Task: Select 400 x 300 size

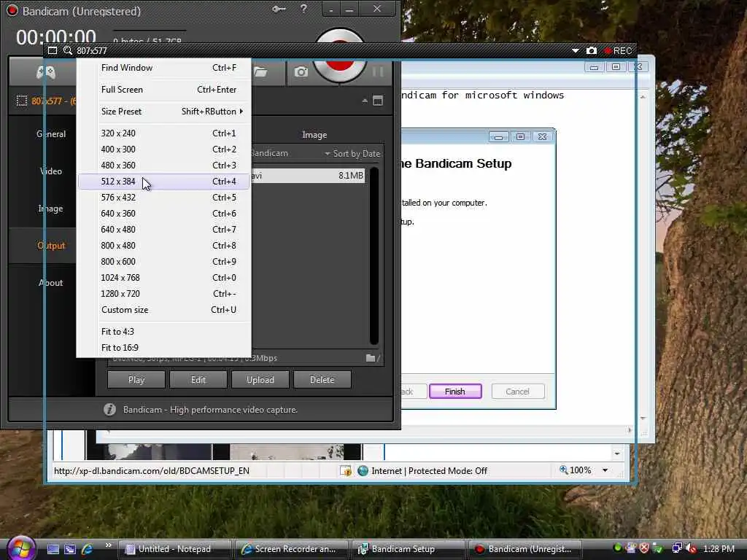Action: click(164, 149)
